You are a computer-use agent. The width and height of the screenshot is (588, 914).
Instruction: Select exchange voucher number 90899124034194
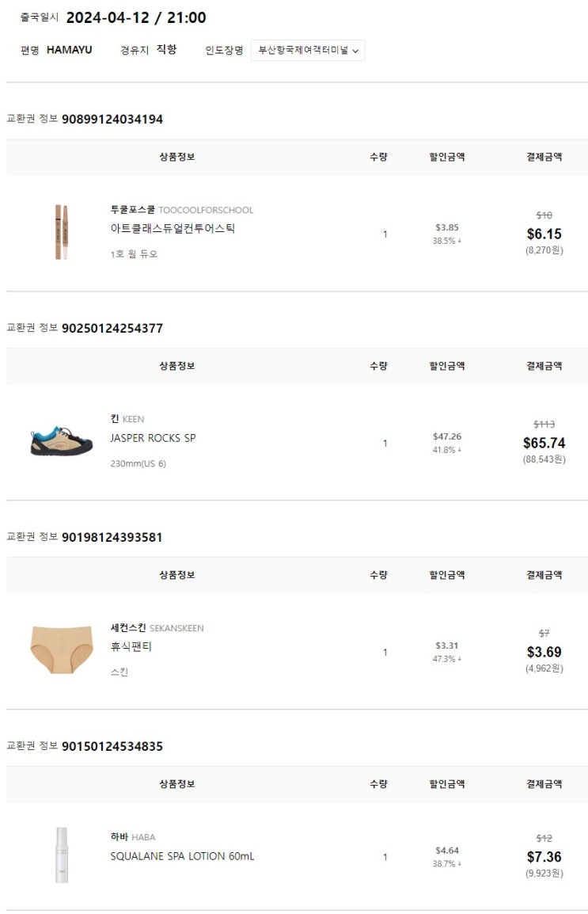click(x=112, y=119)
